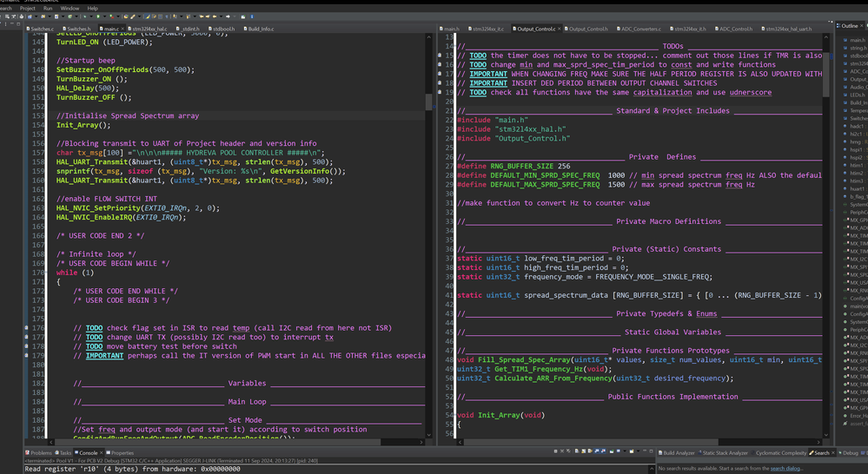
Task: Close the Output_Control.c editor tab
Action: [560, 29]
